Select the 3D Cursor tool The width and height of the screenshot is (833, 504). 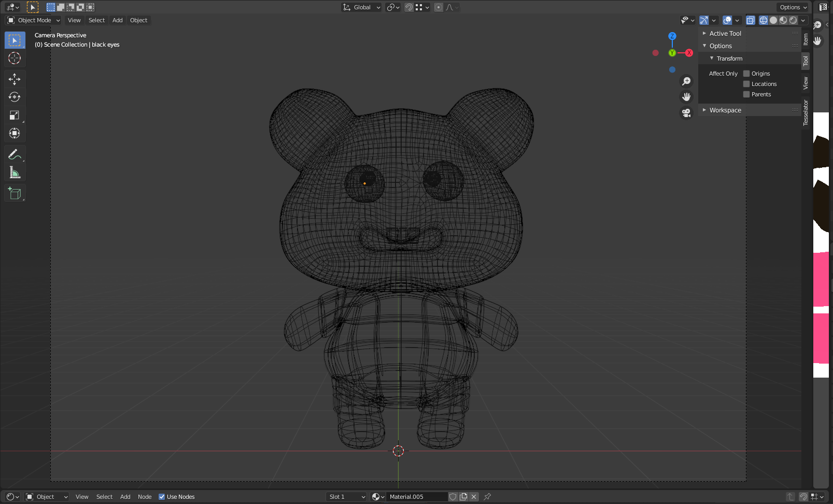pos(15,58)
